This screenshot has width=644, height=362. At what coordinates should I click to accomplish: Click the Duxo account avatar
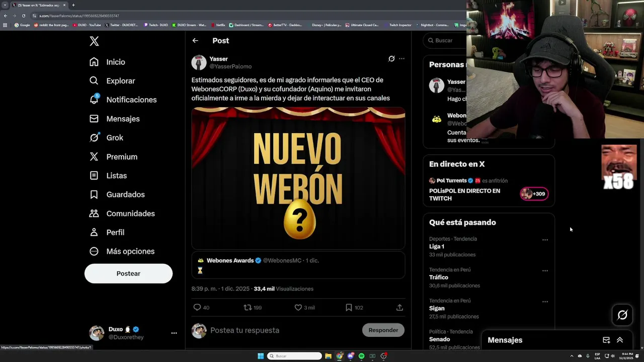tap(97, 333)
